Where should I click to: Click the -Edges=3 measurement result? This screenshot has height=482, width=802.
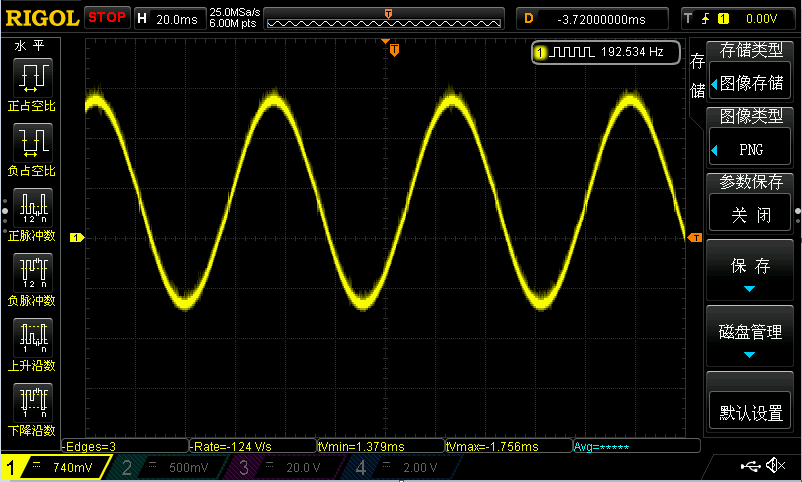pyautogui.click(x=125, y=446)
